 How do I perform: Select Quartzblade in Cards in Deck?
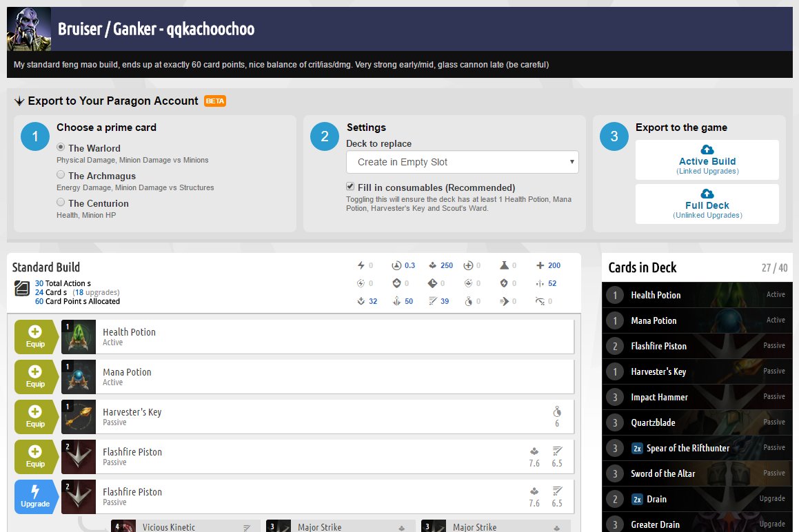pyautogui.click(x=697, y=422)
